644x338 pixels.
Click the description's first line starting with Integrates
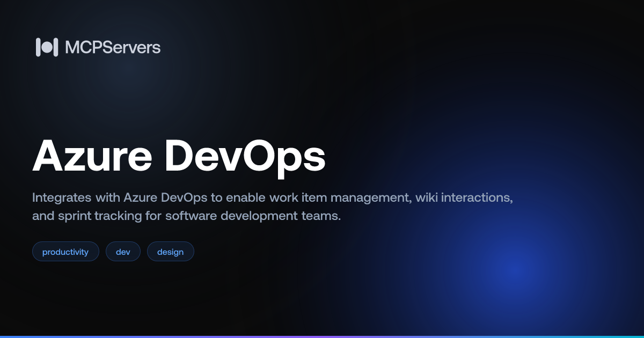[273, 197]
